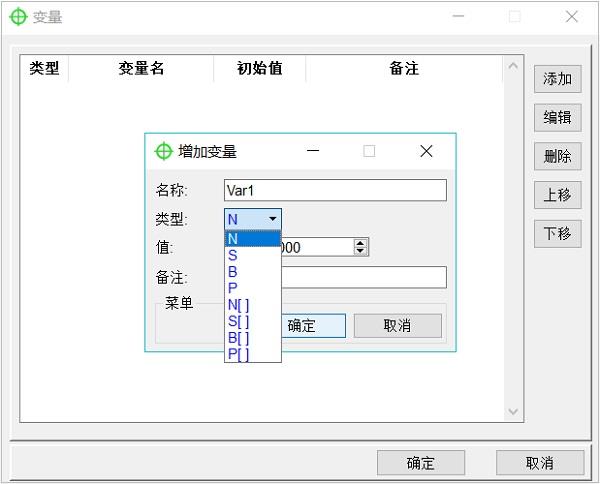
Task: Decrease 值 with the spinner down arrow
Action: click(361, 250)
